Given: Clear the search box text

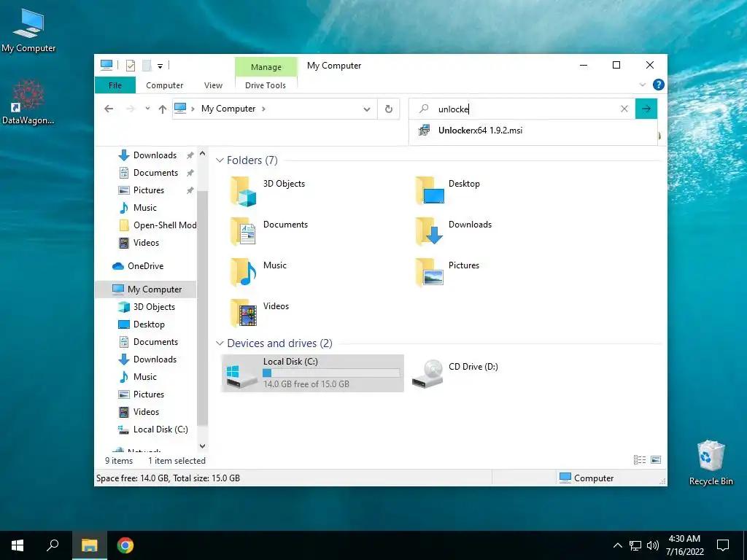Looking at the screenshot, I should [624, 109].
